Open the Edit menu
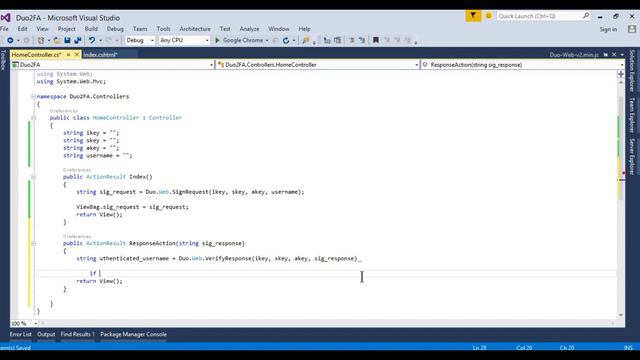This screenshot has height=360, width=640. tap(22, 29)
